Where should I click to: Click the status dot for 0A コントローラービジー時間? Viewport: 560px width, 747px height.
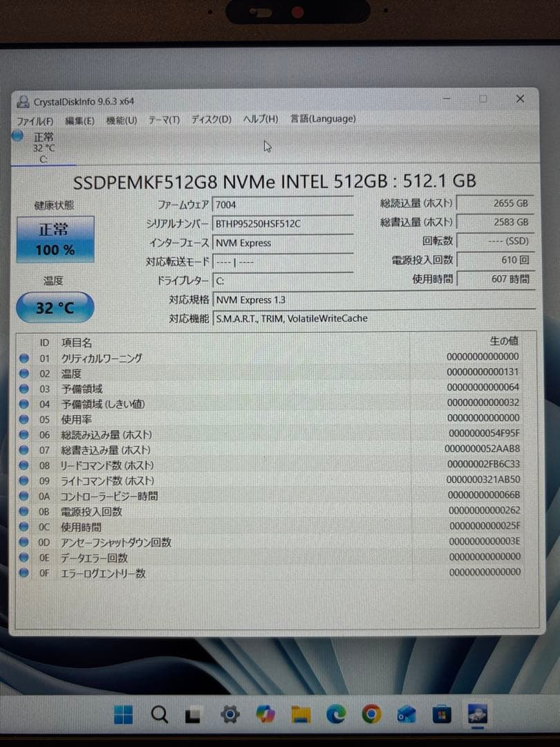(24, 496)
